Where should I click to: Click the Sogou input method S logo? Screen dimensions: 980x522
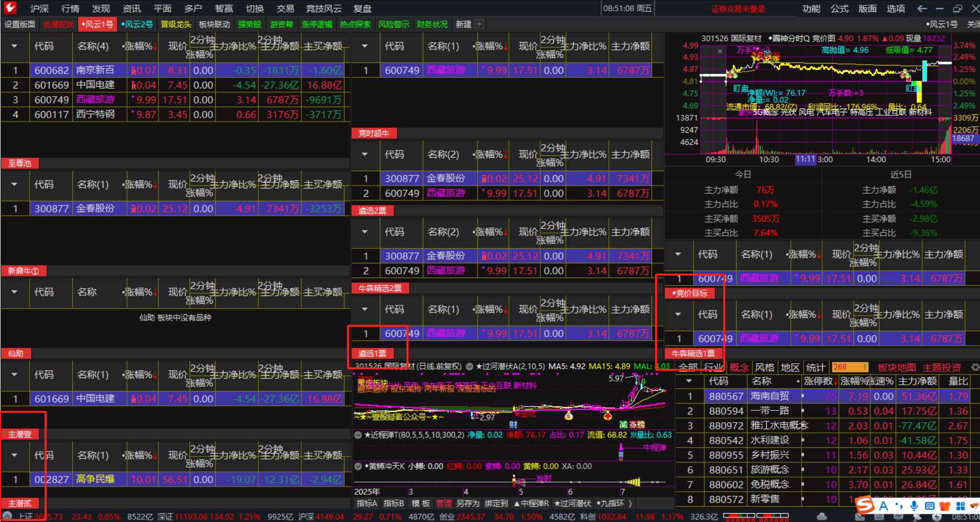(x=865, y=505)
